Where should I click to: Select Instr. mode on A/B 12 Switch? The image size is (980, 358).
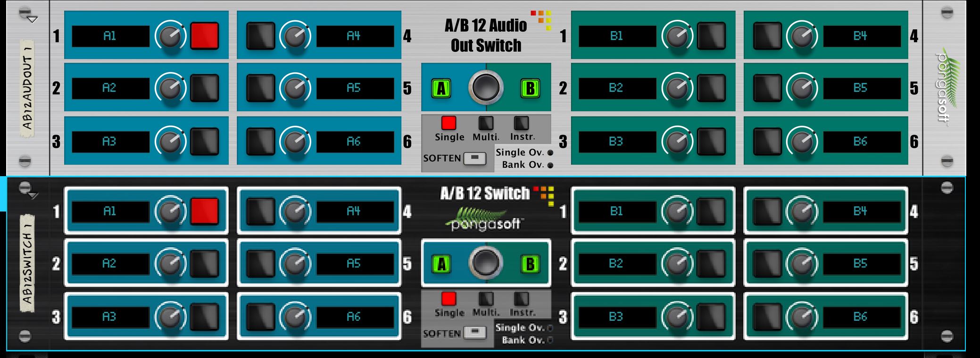[521, 299]
